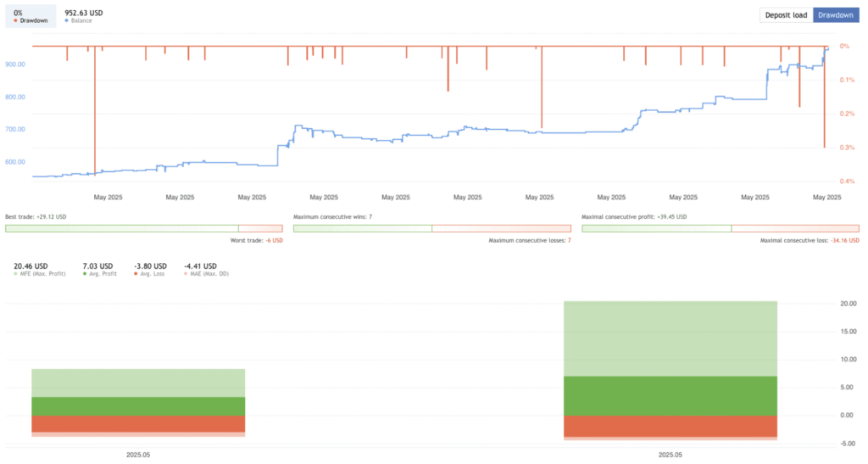
Task: Toggle the 0% Drawdown legend item
Action: point(31,15)
